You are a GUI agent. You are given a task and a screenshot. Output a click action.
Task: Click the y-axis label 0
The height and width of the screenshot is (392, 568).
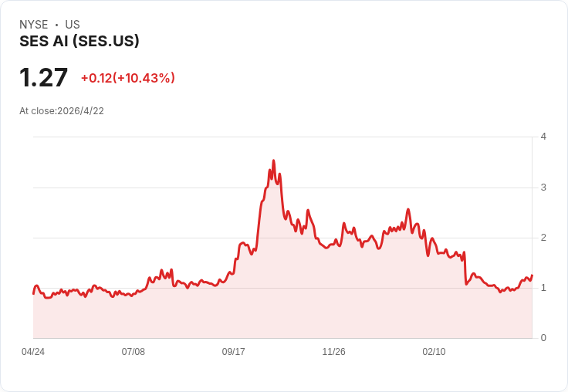[x=544, y=338]
